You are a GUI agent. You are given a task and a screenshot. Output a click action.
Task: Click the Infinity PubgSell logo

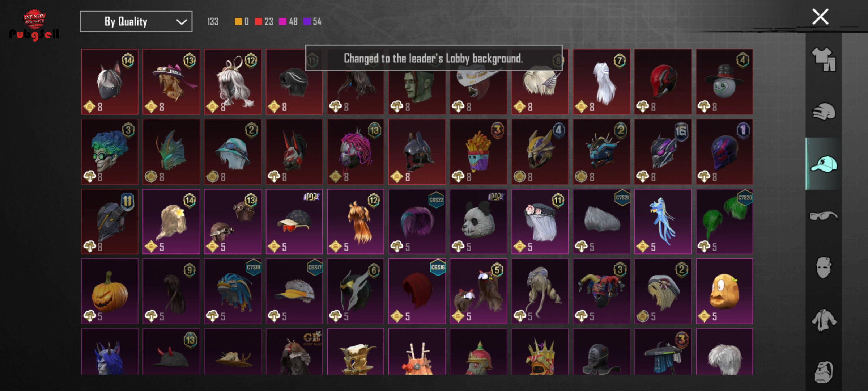34,25
